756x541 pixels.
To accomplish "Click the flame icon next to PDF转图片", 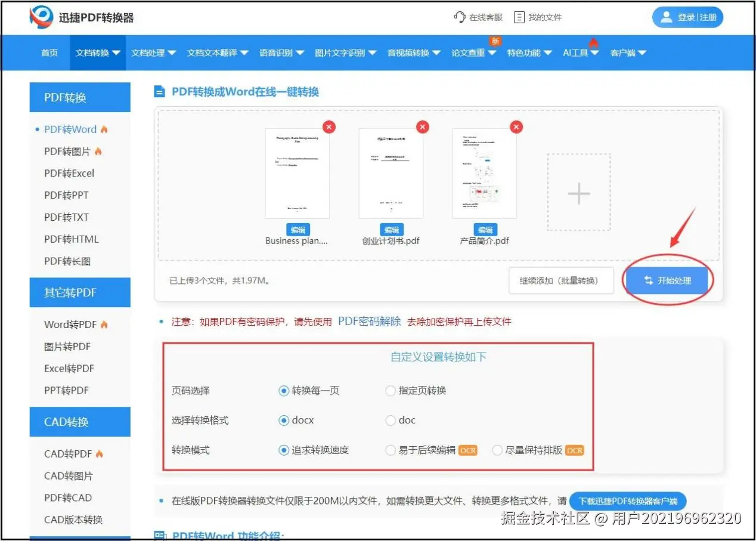I will pyautogui.click(x=98, y=152).
